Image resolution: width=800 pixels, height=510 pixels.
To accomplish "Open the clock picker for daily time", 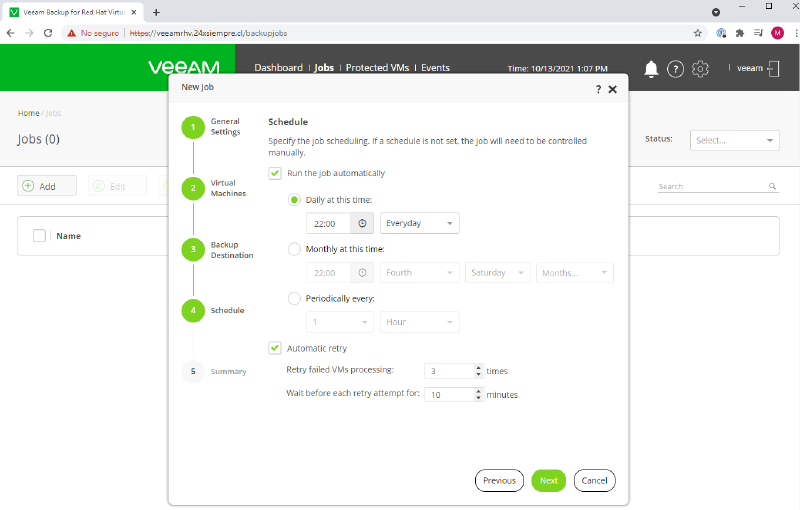I will pyautogui.click(x=362, y=223).
